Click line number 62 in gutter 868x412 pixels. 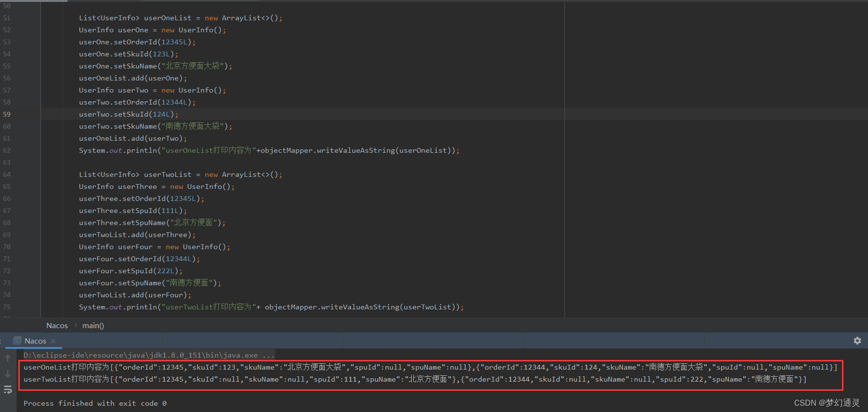(x=7, y=150)
